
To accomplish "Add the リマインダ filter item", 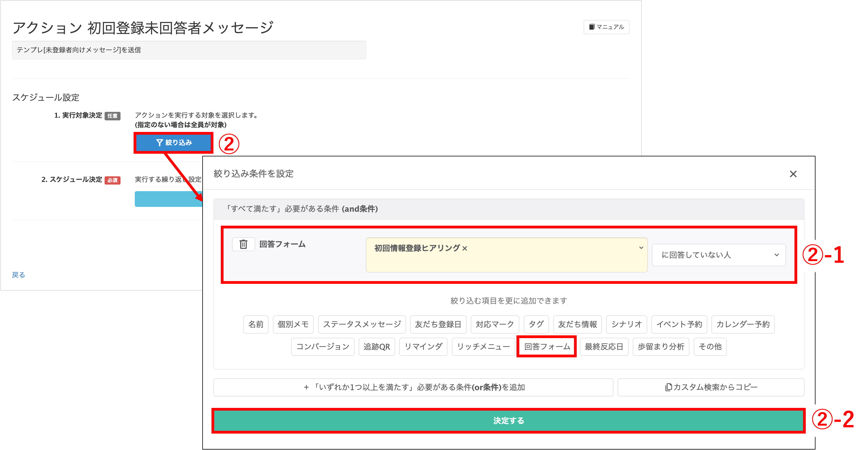I will [x=423, y=347].
